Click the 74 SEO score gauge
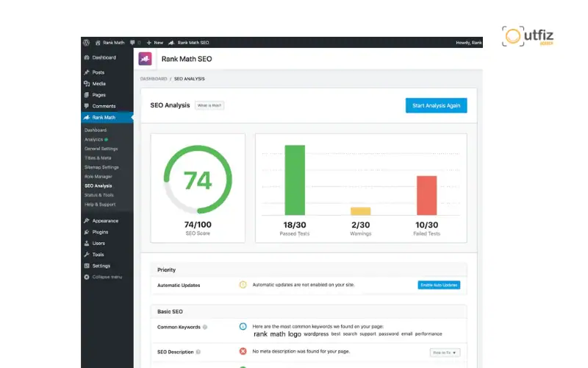This screenshot has height=368, width=588. pyautogui.click(x=198, y=180)
